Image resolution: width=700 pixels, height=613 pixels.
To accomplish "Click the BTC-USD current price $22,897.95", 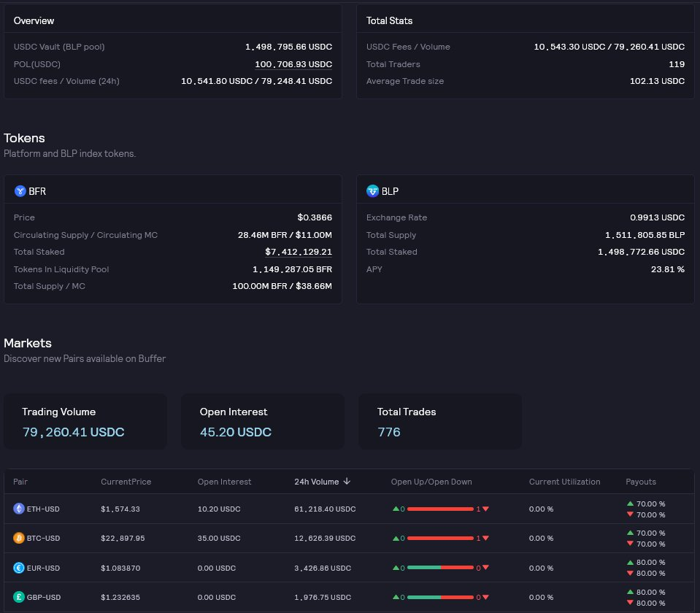I will coord(123,538).
